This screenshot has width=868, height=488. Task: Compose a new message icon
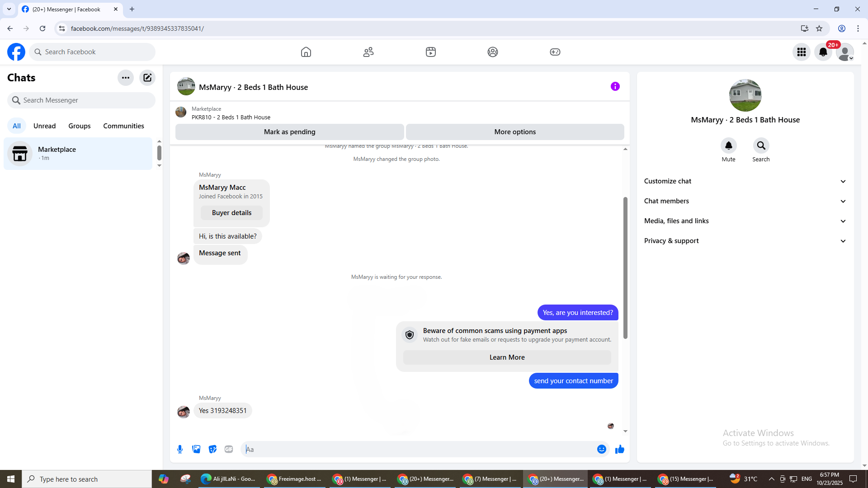[147, 78]
